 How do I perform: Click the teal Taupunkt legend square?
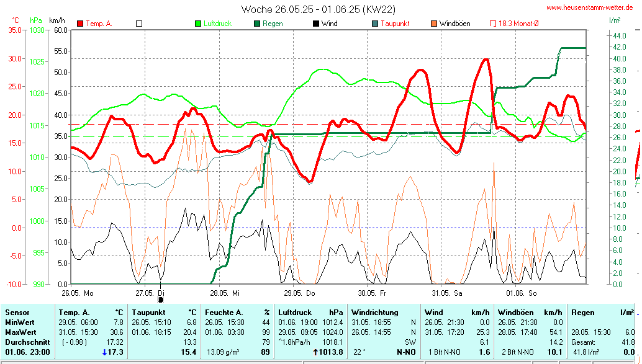[x=374, y=24]
